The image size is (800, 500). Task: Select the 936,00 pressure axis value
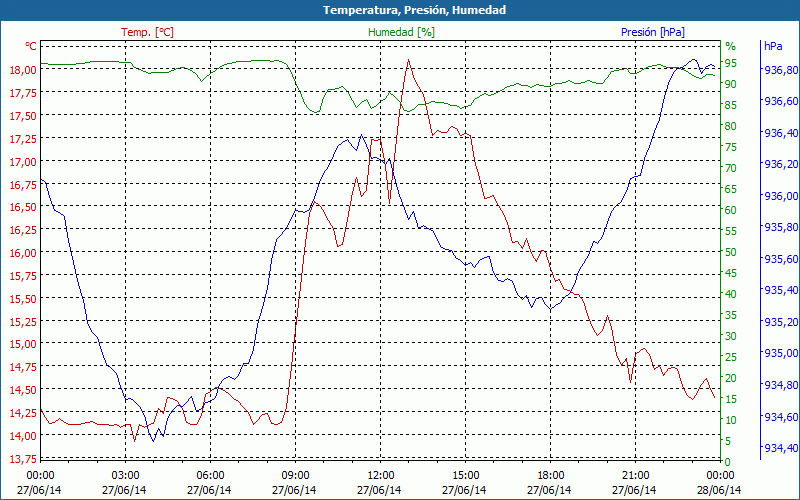779,196
